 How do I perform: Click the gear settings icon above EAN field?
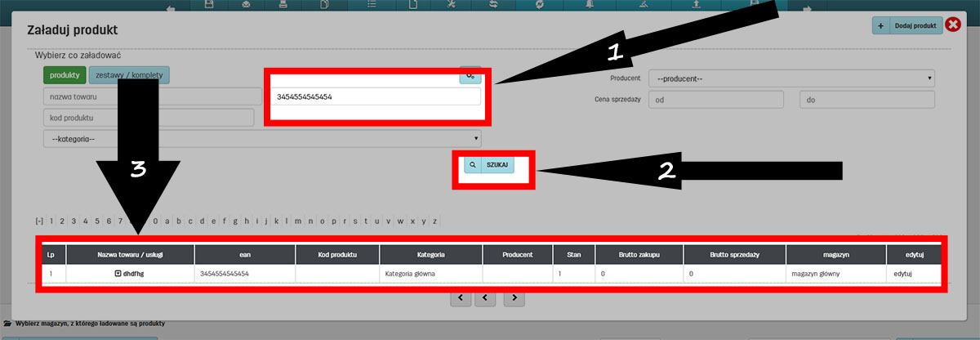pyautogui.click(x=470, y=75)
